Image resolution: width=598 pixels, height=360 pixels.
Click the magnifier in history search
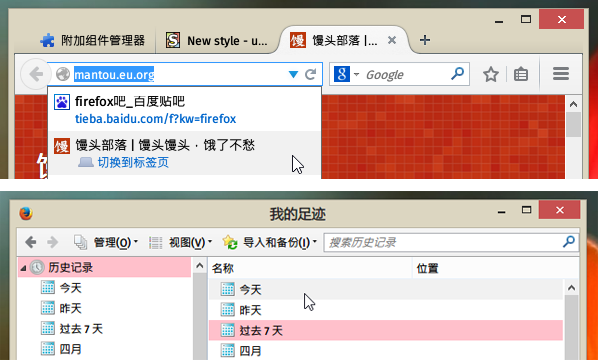coord(569,241)
